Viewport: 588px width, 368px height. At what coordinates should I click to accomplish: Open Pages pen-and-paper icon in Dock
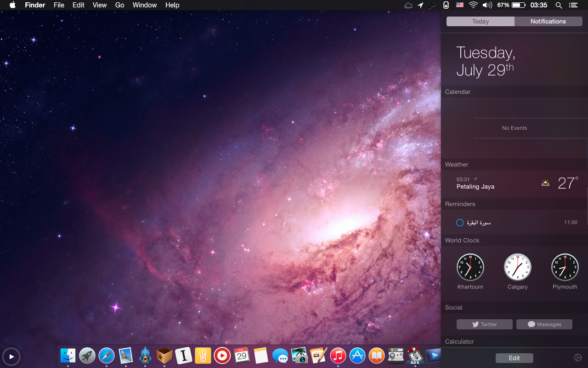pos(318,356)
